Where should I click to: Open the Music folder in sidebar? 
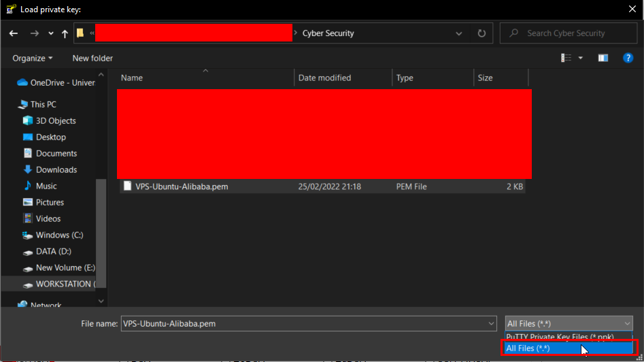click(46, 186)
